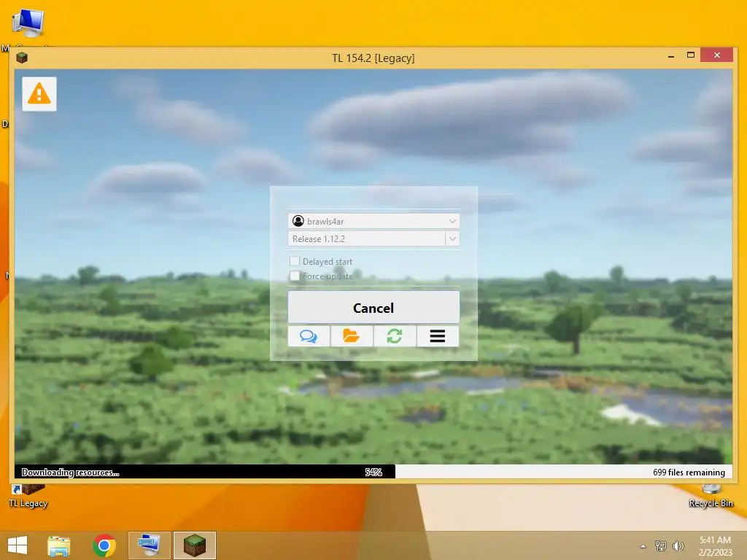747x560 pixels.
Task: Click the TL 154.2 [Legacy] window title
Action: (373, 58)
